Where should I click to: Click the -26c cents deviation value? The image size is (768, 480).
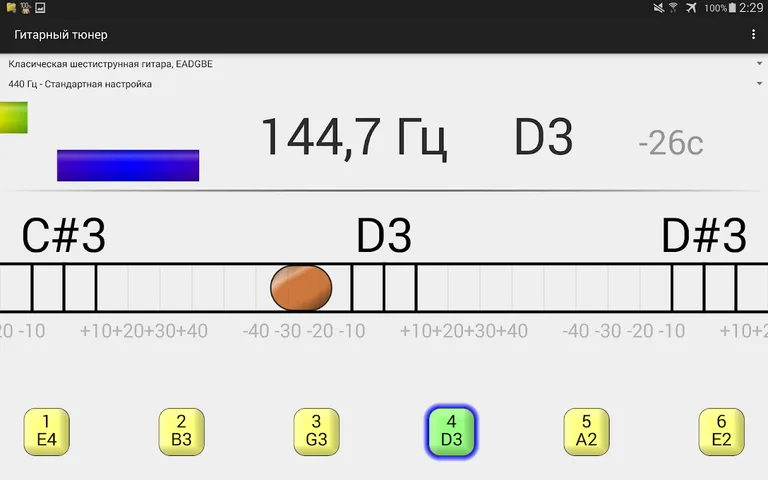click(671, 143)
